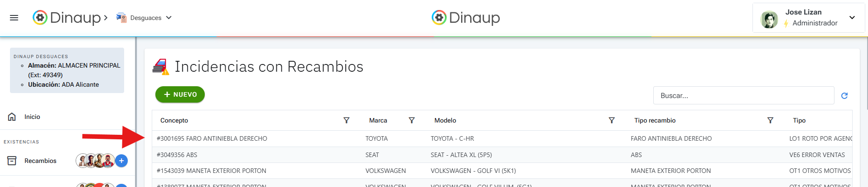Open the #3049356 ABS incident row

coord(177,155)
